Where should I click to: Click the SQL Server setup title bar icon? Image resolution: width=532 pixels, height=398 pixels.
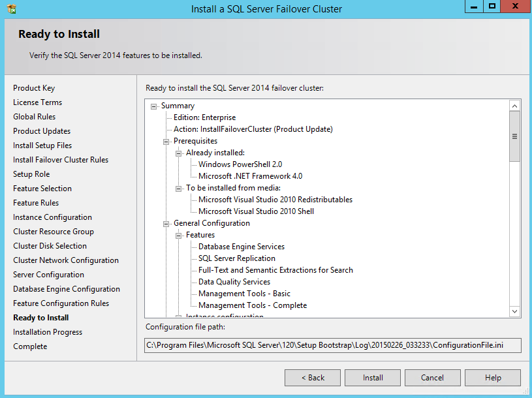coord(12,9)
